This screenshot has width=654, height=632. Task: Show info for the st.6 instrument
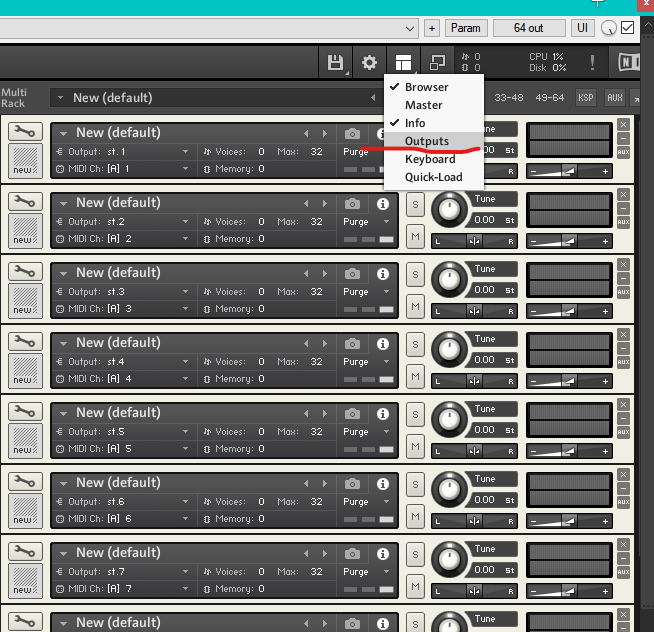(x=383, y=484)
